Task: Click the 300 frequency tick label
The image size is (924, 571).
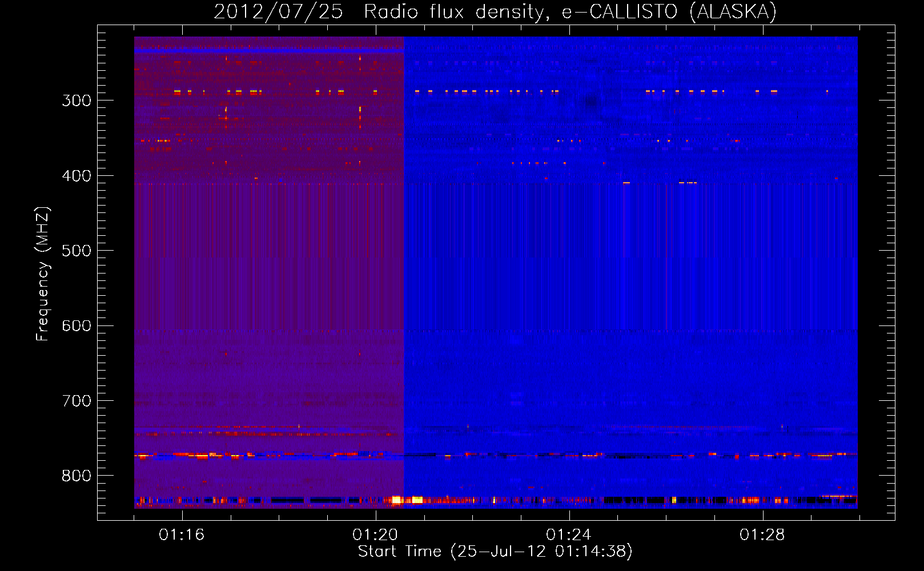Action: pos(77,100)
